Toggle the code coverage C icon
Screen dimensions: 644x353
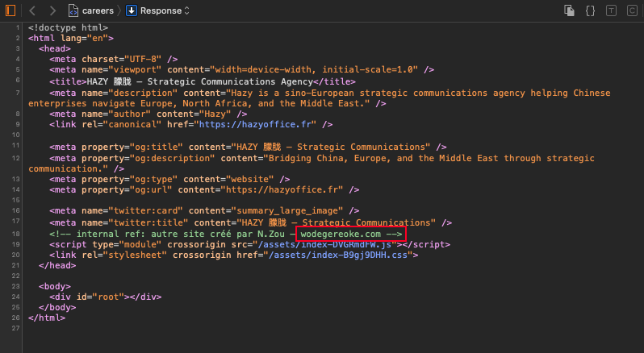pyautogui.click(x=632, y=10)
